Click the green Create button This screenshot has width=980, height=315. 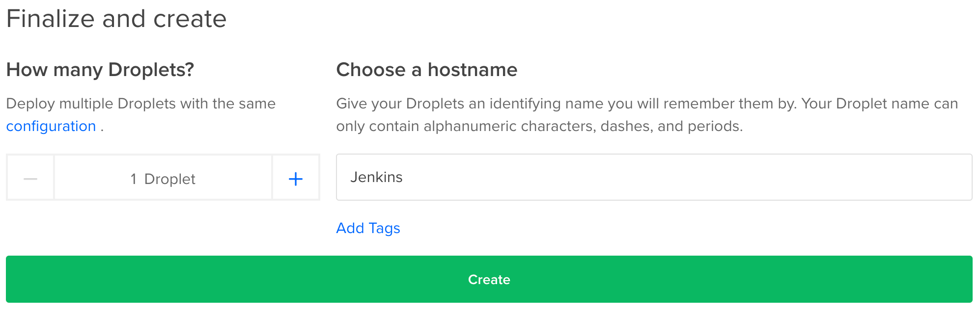[489, 279]
